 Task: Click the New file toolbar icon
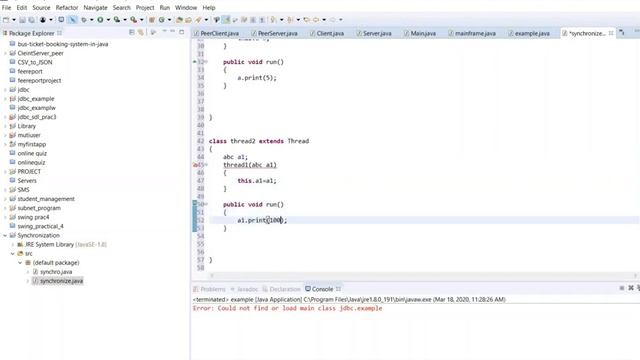tap(6, 20)
